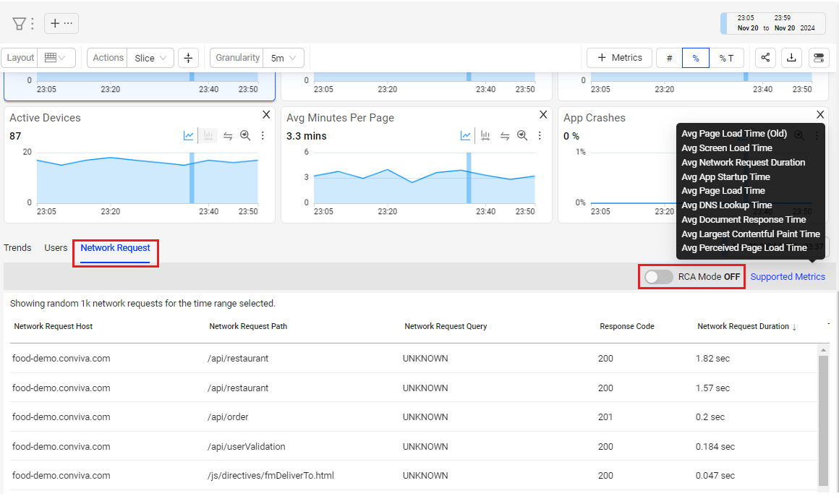Image resolution: width=839 pixels, height=504 pixels.
Task: Expand the Actions Slice dropdown
Action: [x=152, y=58]
